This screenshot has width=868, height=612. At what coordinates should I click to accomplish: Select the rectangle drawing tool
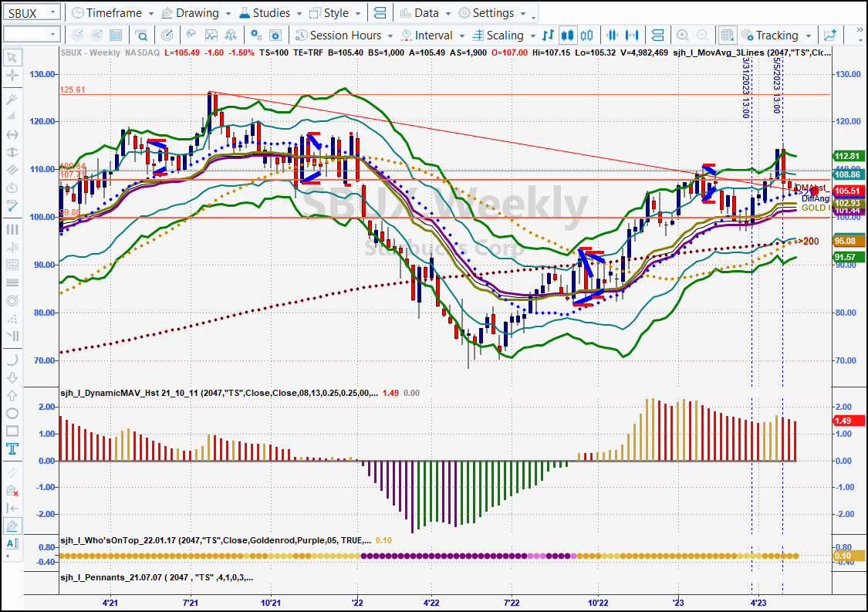12,431
